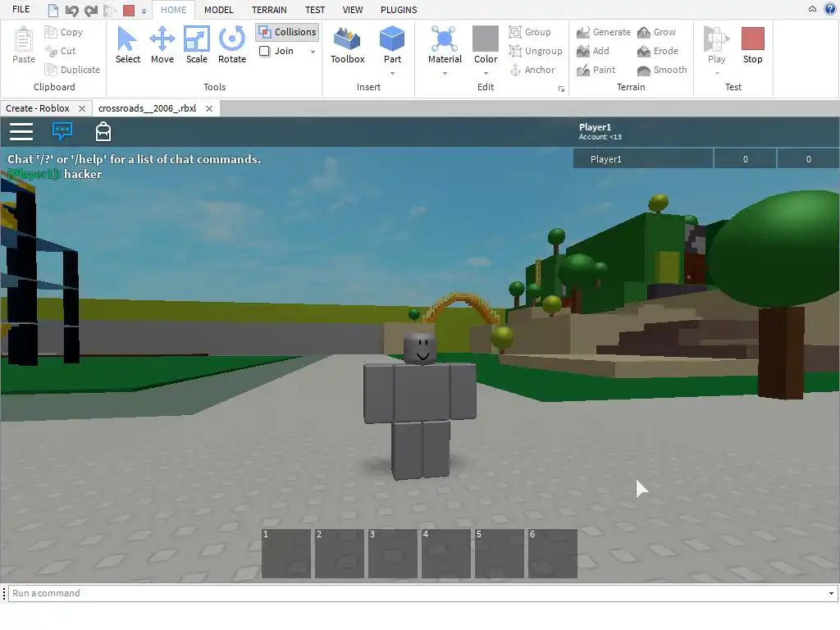Undo the last action
Viewport: 840px width, 630px height.
tap(72, 10)
